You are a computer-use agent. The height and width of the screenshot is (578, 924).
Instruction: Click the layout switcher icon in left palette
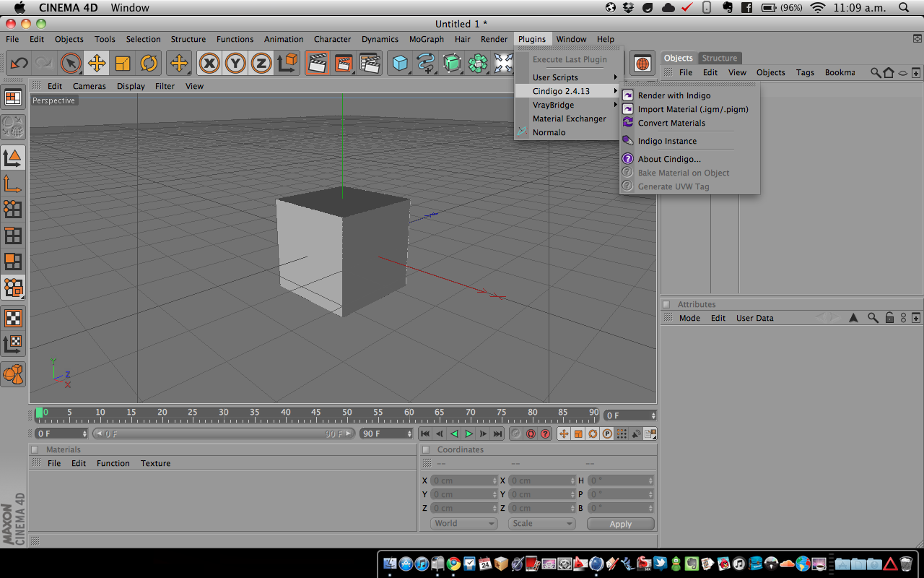point(13,98)
